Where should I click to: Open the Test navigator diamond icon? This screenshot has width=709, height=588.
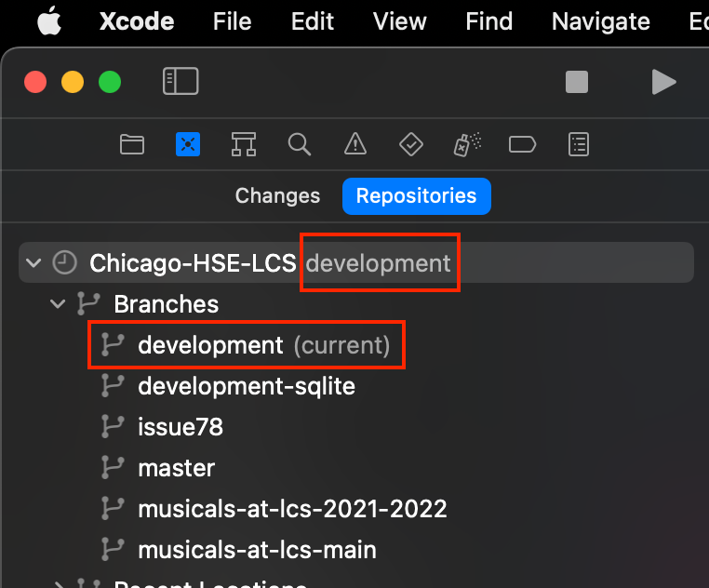coord(410,144)
